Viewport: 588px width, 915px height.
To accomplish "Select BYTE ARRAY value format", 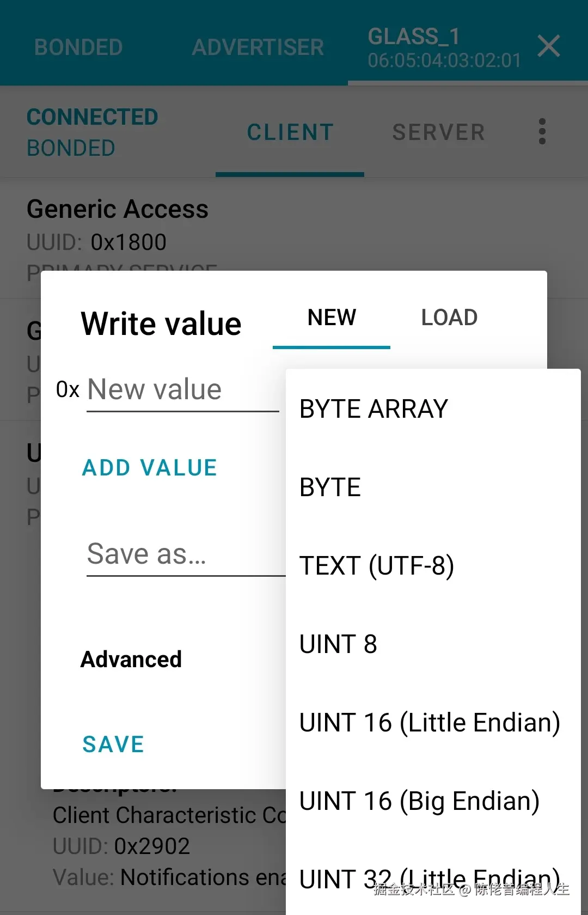I will 373,408.
